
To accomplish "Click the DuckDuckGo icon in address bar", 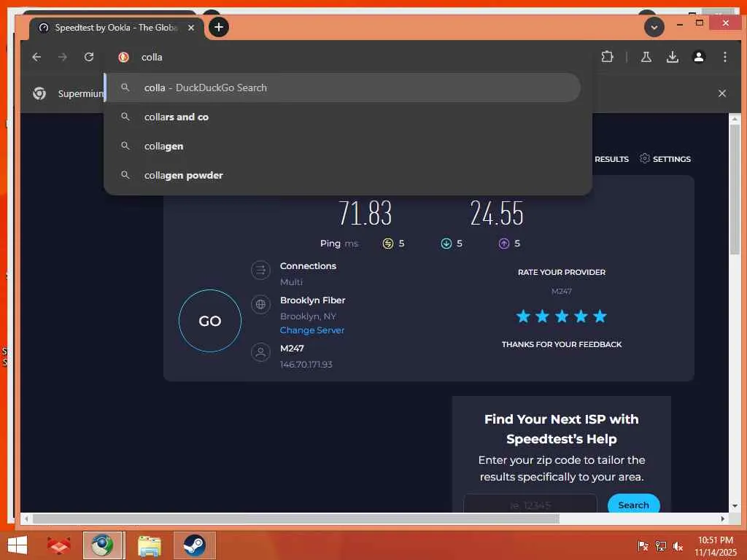I will (123, 57).
